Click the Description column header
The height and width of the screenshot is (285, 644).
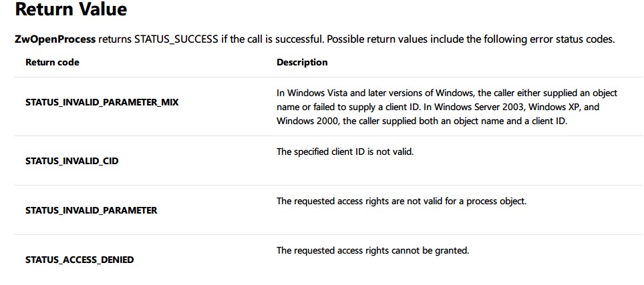click(x=302, y=62)
